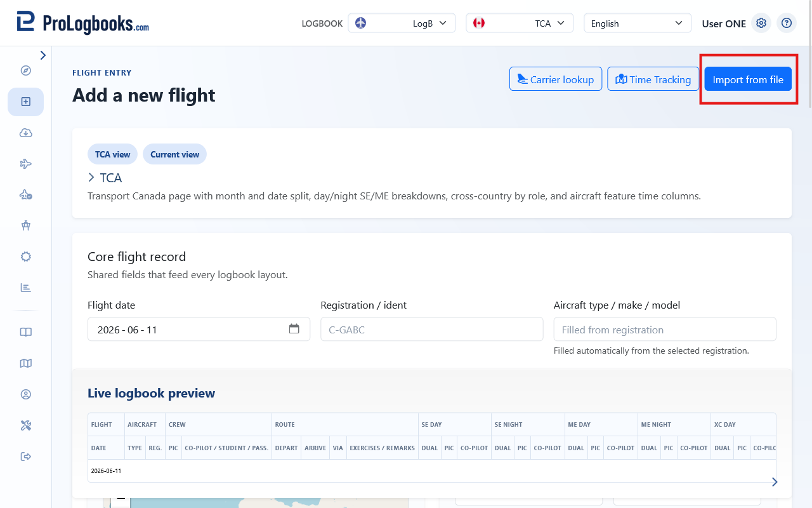This screenshot has width=812, height=508.
Task: Click the ARRIVE column header
Action: coord(315,448)
